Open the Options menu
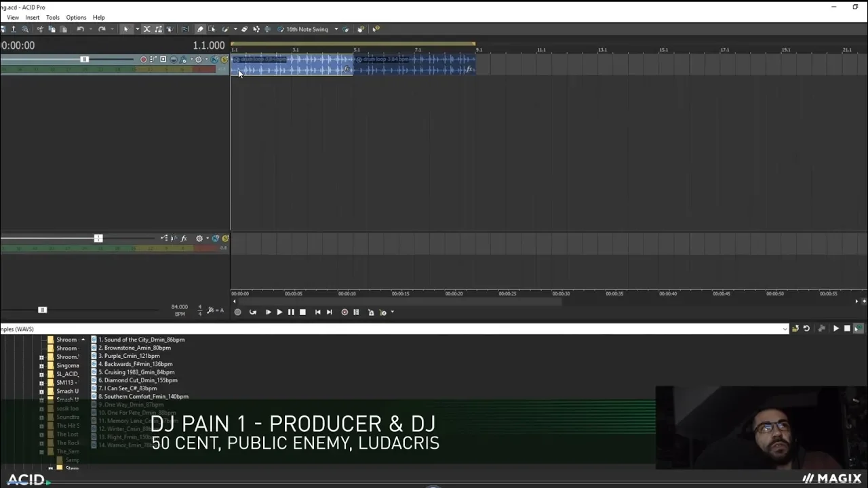Image resolution: width=868 pixels, height=488 pixels. click(76, 18)
